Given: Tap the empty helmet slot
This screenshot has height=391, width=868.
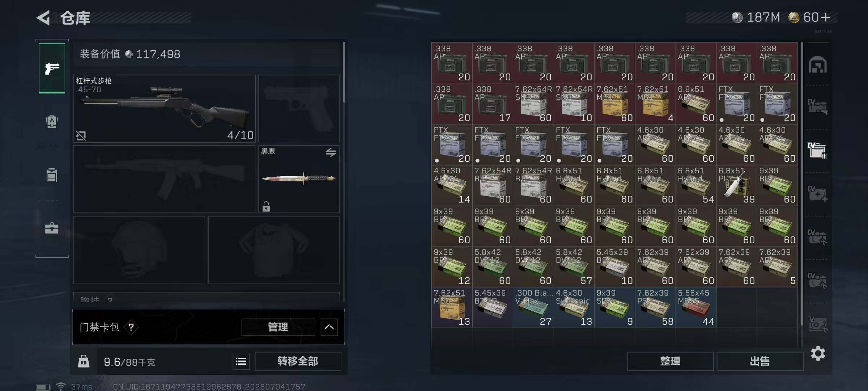Looking at the screenshot, I should (x=139, y=249).
